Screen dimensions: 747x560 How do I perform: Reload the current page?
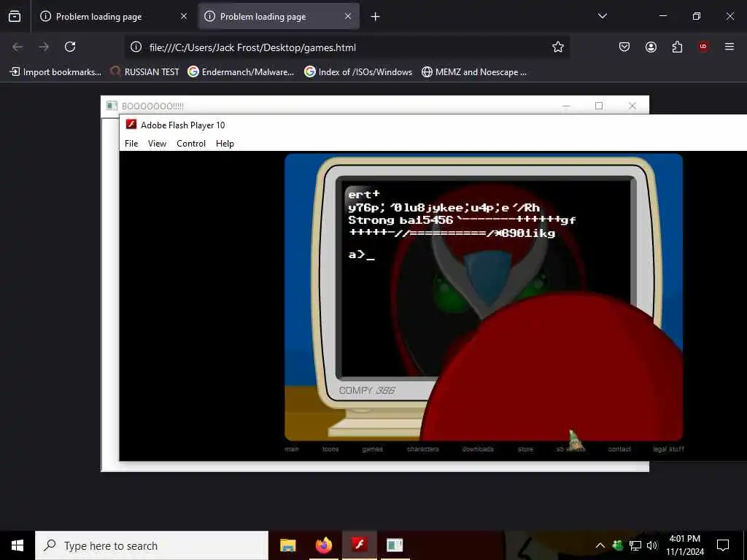click(70, 47)
